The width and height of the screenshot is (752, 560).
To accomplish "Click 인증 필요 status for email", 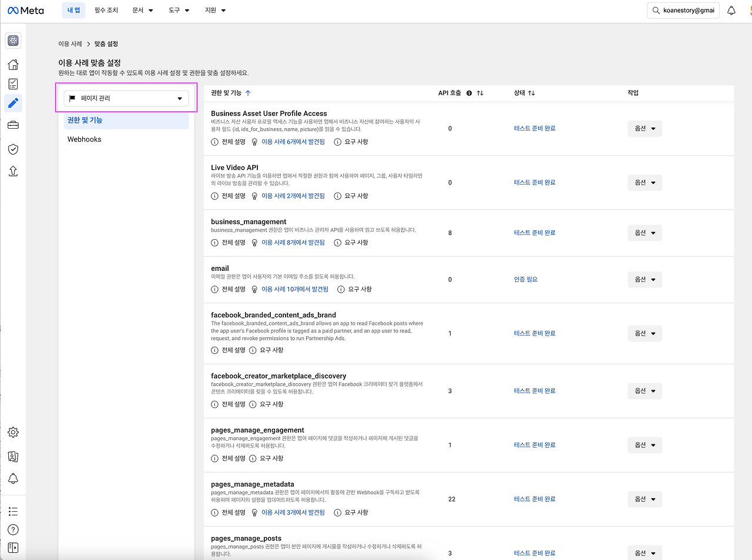I will coord(526,280).
